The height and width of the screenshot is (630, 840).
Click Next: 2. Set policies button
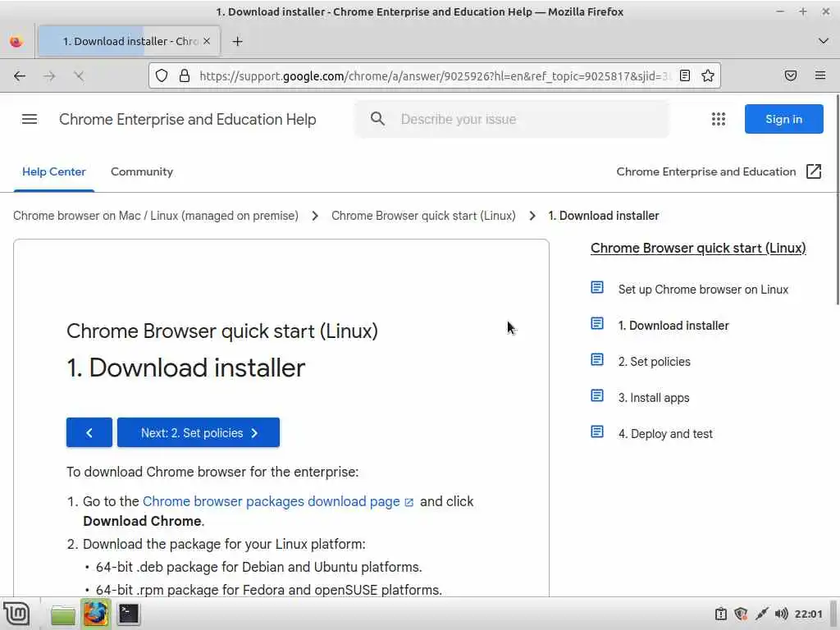[199, 432]
